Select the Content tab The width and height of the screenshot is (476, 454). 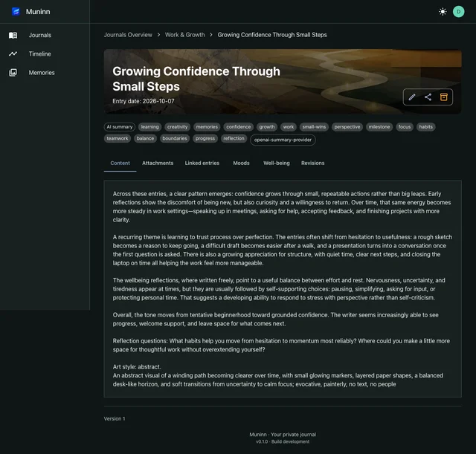tap(120, 163)
